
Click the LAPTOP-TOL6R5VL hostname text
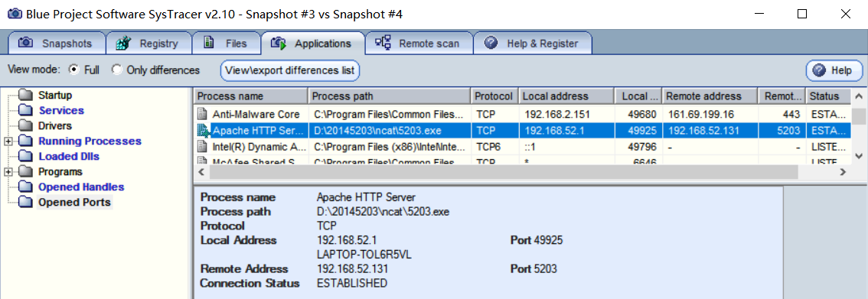364,255
